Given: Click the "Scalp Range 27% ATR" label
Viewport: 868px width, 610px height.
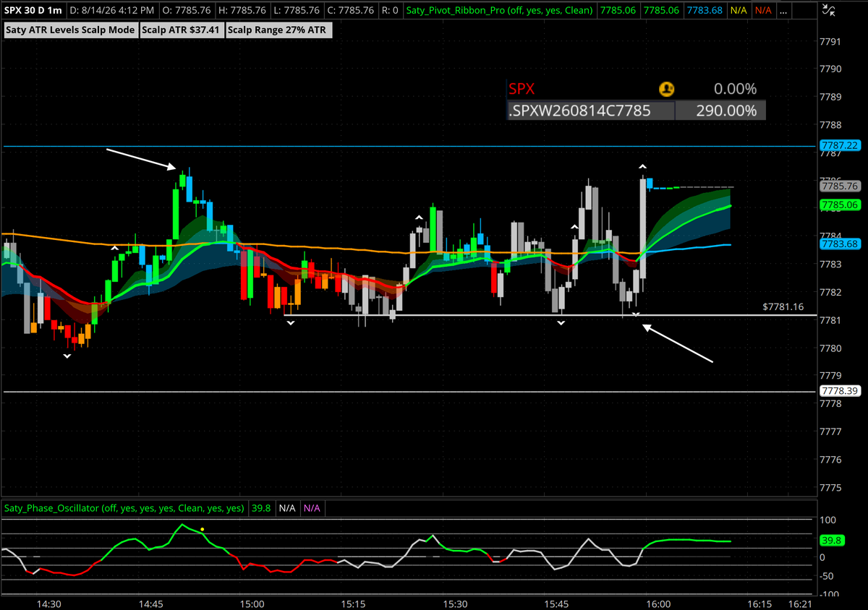Looking at the screenshot, I should [279, 30].
